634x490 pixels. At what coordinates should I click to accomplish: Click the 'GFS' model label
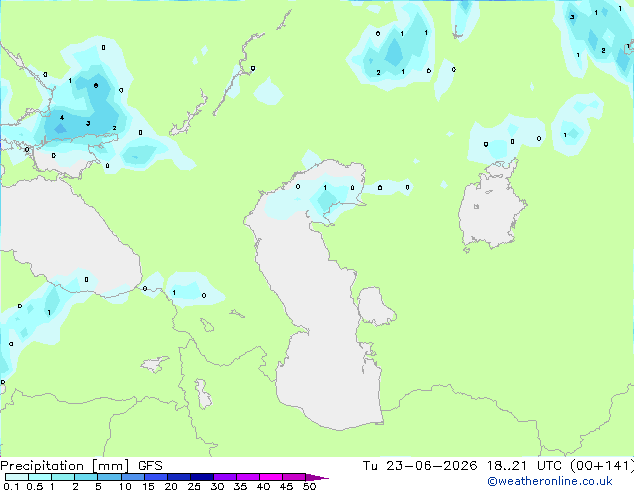pyautogui.click(x=150, y=466)
